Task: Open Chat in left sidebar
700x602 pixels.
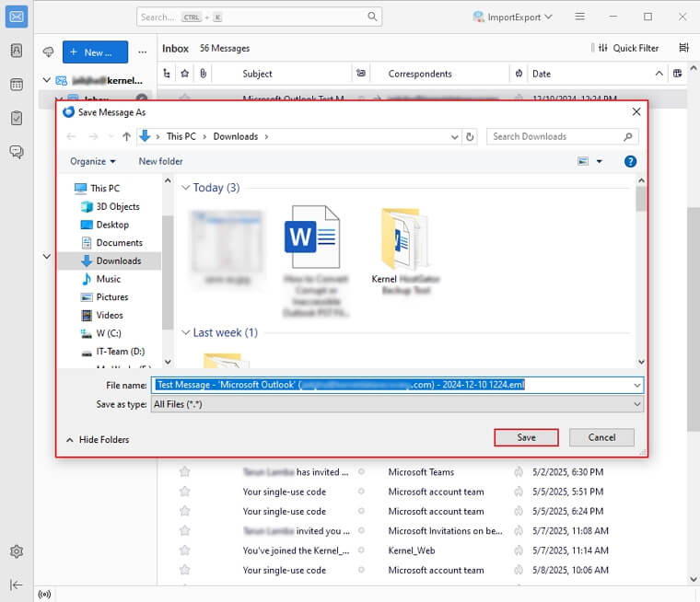Action: (x=17, y=152)
